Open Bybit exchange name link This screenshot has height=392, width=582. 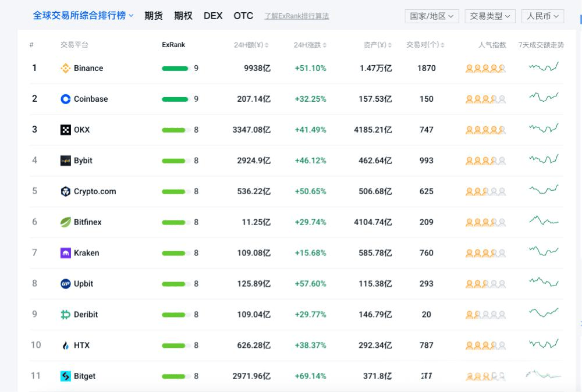point(83,161)
